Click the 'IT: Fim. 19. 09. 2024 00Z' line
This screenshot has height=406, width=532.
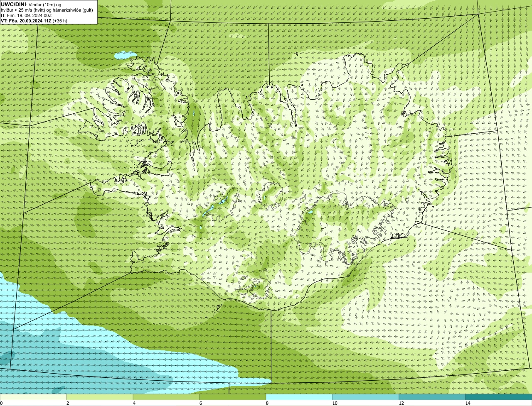(x=26, y=15)
